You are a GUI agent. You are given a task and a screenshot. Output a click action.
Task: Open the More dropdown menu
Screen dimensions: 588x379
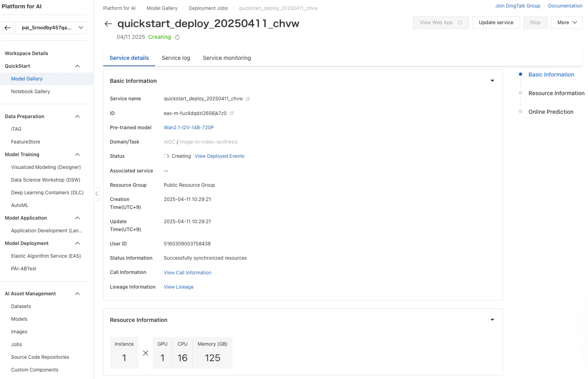coord(566,23)
